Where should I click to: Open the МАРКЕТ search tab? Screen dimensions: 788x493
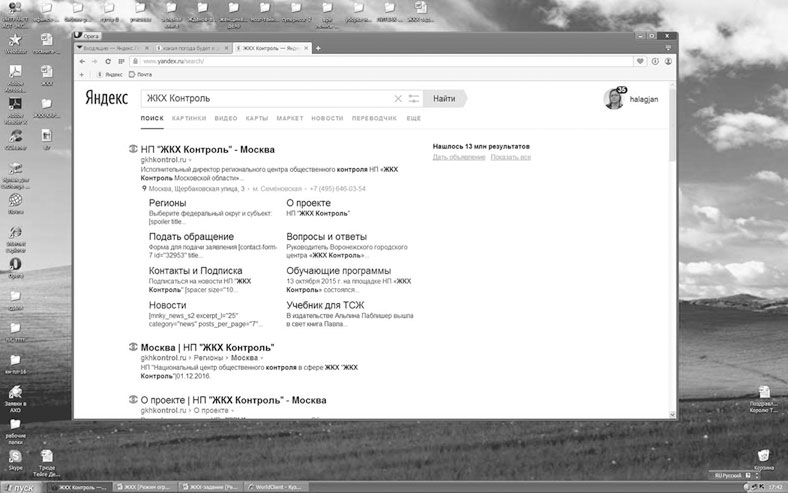click(290, 118)
